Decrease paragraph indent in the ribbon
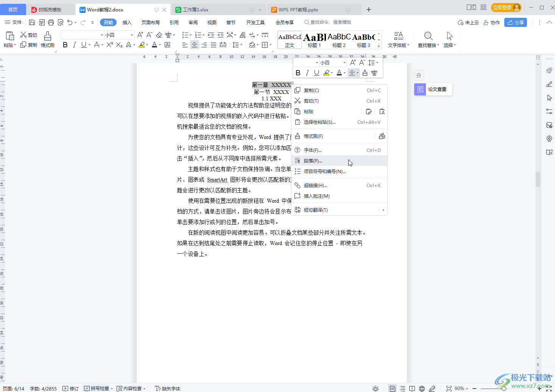Viewport: 555px width, 392px height. click(211, 35)
